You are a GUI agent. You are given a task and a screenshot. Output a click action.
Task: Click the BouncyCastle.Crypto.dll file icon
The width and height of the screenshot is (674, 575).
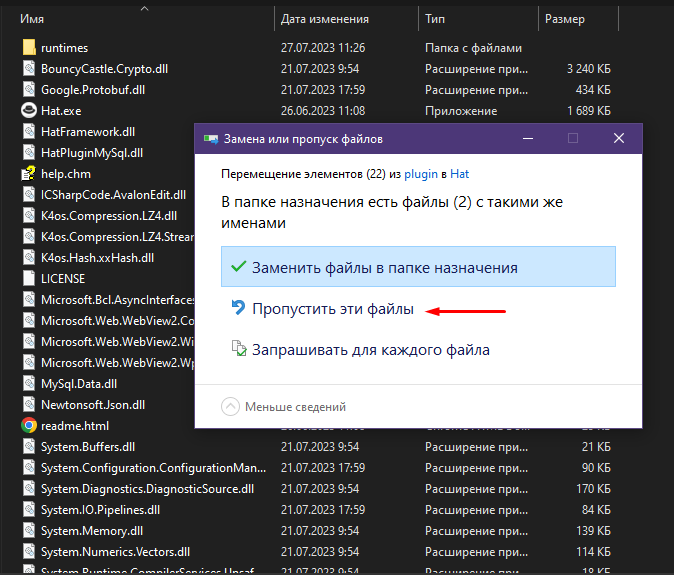tap(29, 68)
